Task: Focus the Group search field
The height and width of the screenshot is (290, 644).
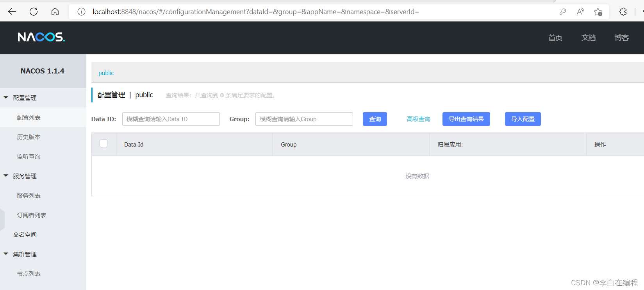Action: point(304,119)
